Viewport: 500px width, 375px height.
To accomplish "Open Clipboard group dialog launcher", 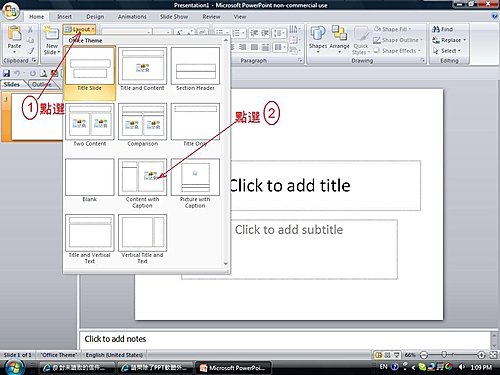I will (34, 60).
